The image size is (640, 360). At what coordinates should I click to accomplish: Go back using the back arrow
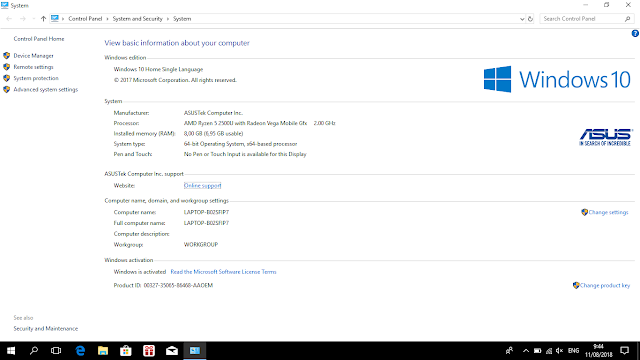coord(9,19)
